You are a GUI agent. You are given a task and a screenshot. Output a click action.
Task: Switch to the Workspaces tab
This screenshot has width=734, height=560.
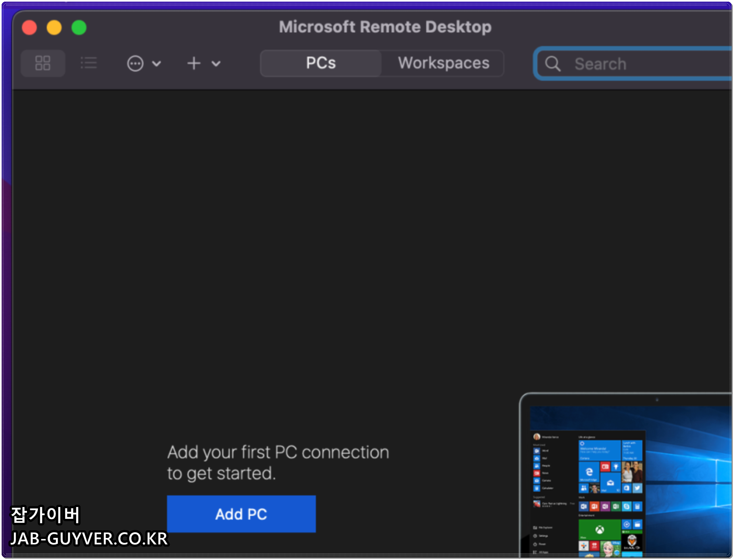(444, 63)
